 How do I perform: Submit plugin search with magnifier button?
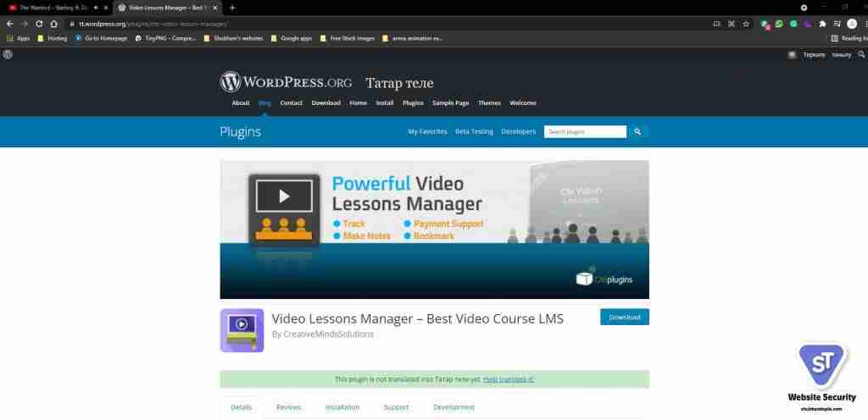click(x=637, y=132)
